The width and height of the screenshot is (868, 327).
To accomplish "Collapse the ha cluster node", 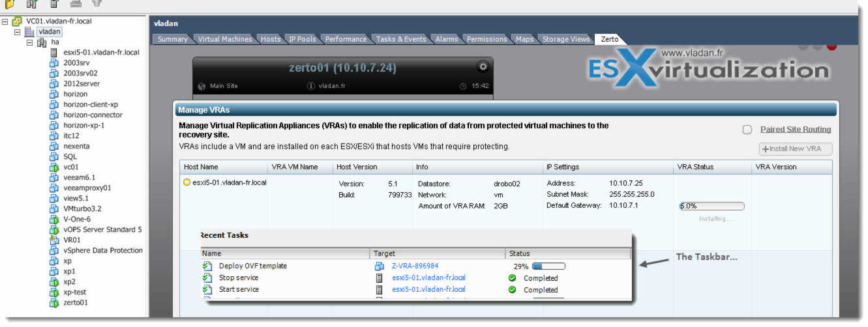I will (30, 42).
